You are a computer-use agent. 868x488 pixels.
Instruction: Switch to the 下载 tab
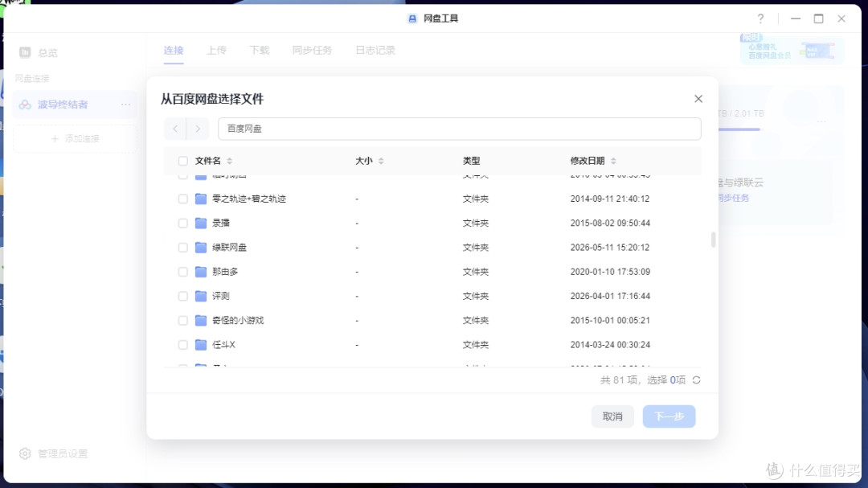click(259, 51)
